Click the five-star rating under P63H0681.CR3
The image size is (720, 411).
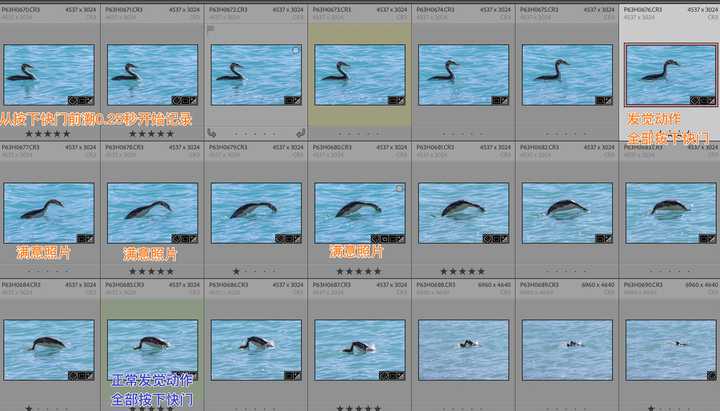click(463, 271)
